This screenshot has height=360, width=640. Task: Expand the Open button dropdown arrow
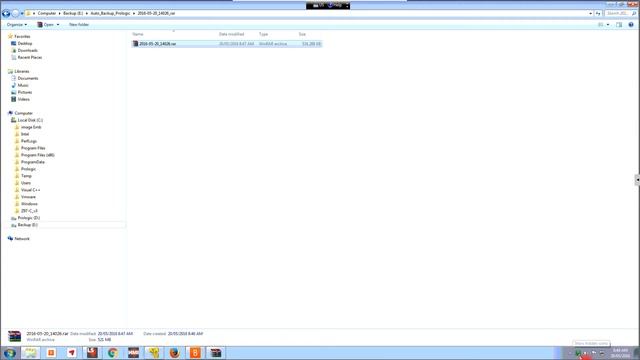(x=58, y=25)
